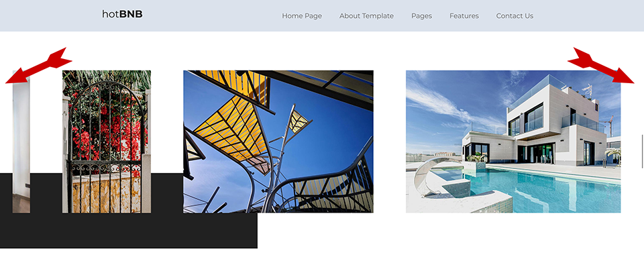Click the construction crane in the villa photo
This screenshot has width=644, height=273.
coord(610,125)
